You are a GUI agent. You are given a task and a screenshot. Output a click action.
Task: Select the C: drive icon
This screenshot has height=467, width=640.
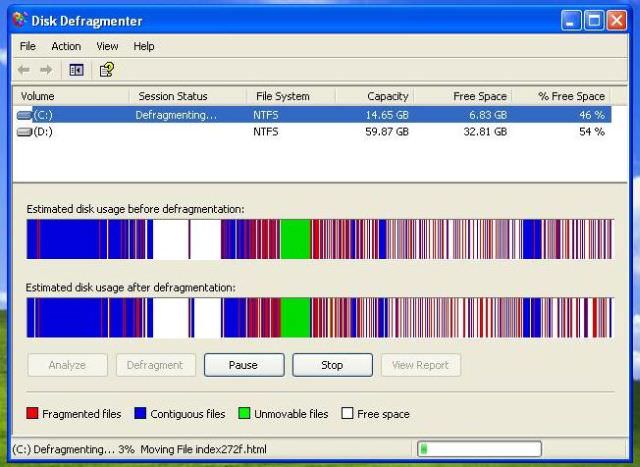point(24,116)
